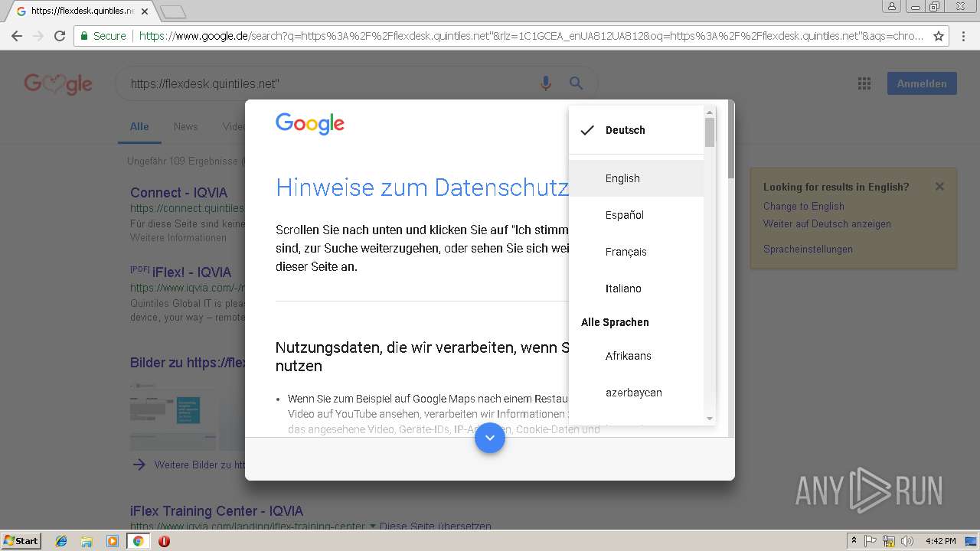
Task: Click language list scroll down arrow
Action: 710,419
